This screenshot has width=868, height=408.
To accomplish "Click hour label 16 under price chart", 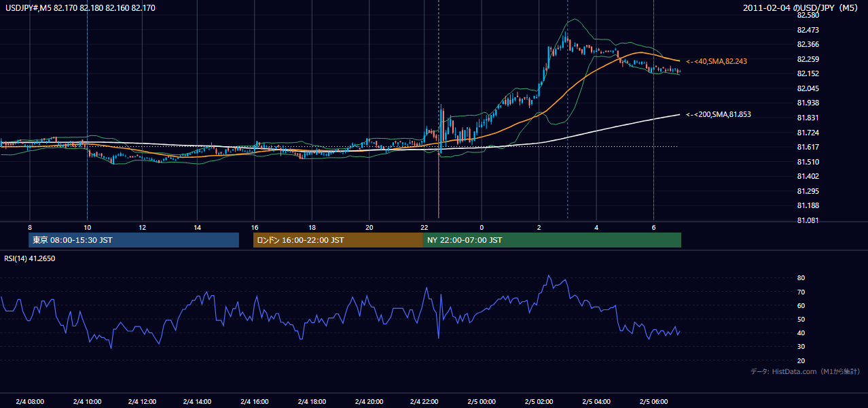I will [x=255, y=227].
